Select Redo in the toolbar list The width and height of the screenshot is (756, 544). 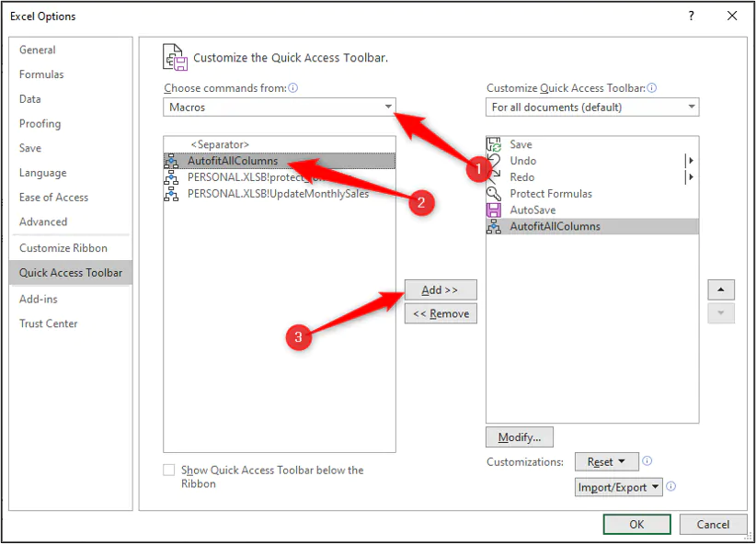[592, 177]
